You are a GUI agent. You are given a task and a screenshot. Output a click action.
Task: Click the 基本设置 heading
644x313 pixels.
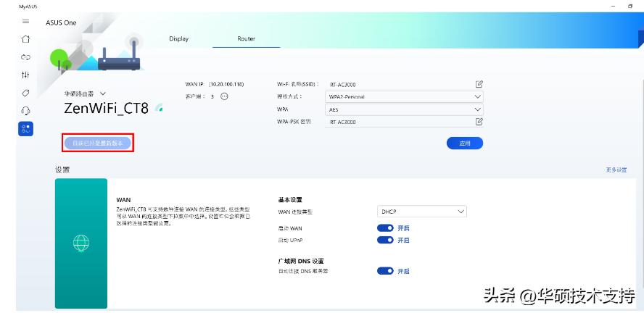pos(290,200)
